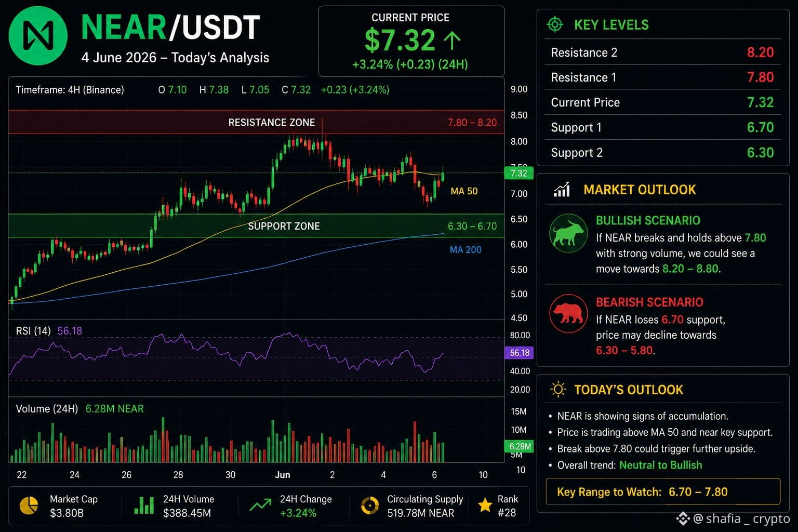Select the Support 2 row value 6.30
The height and width of the screenshot is (532, 798).
pos(760,153)
